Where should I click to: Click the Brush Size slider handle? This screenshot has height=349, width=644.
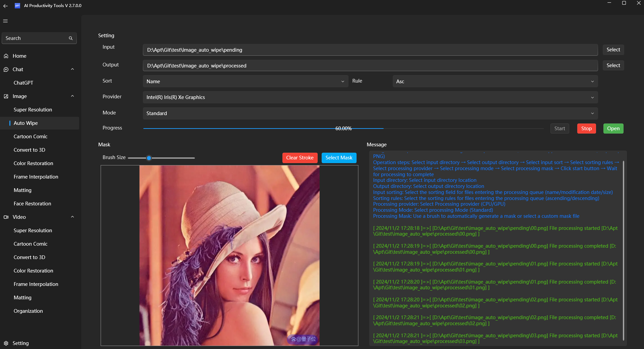(149, 158)
